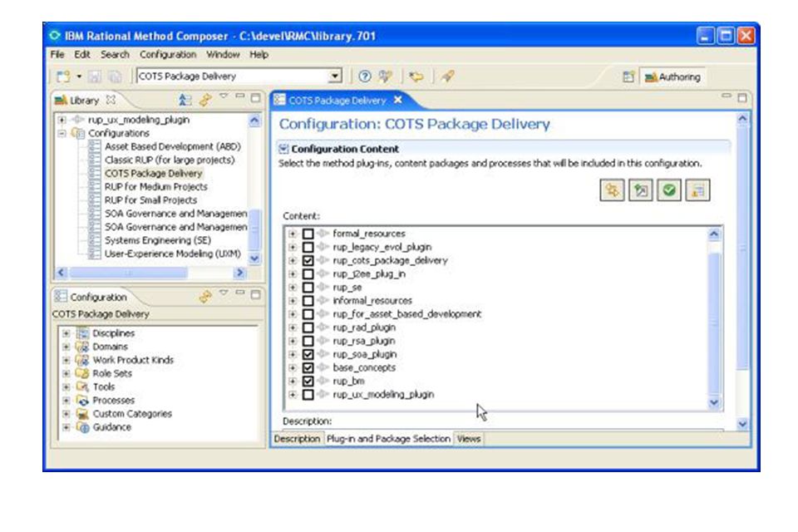Screen dimensions: 798x532
Task: Open the configuration selector dropdown
Action: (334, 76)
